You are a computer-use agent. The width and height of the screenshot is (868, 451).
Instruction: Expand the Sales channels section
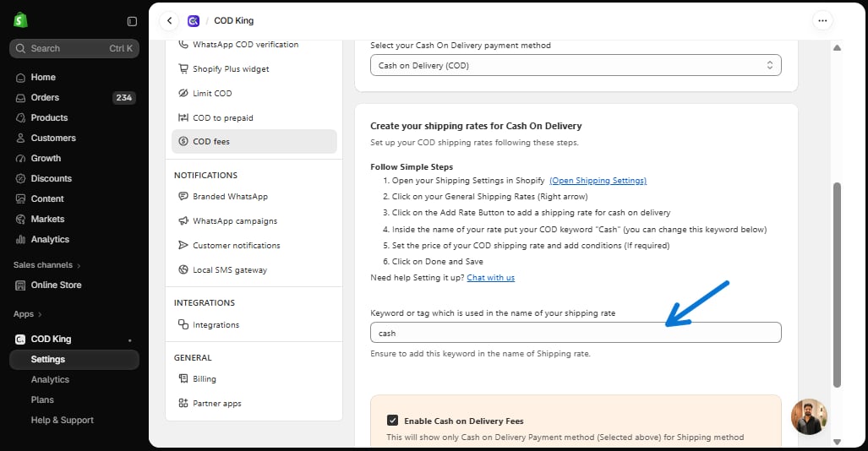47,265
